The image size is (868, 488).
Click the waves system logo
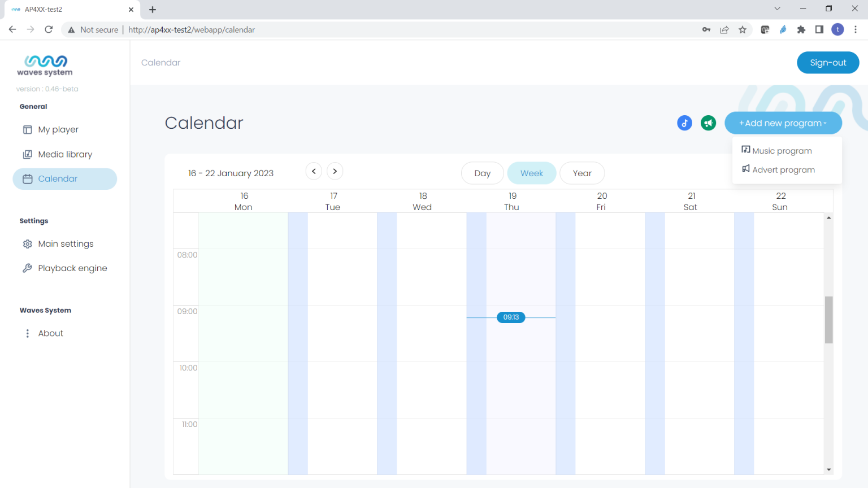pyautogui.click(x=45, y=65)
